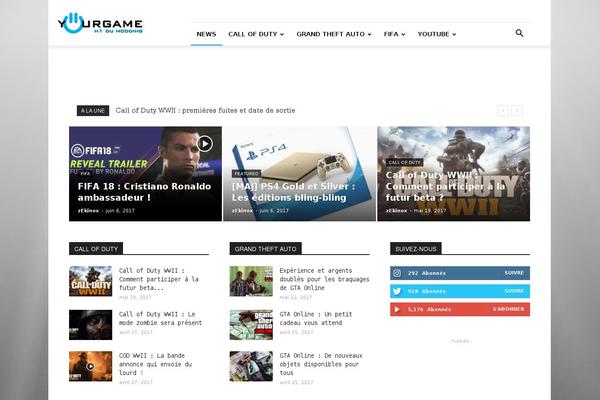Viewport: 600px width, 400px height.
Task: Read 'Expérience et argents doublés' article
Action: [324, 279]
